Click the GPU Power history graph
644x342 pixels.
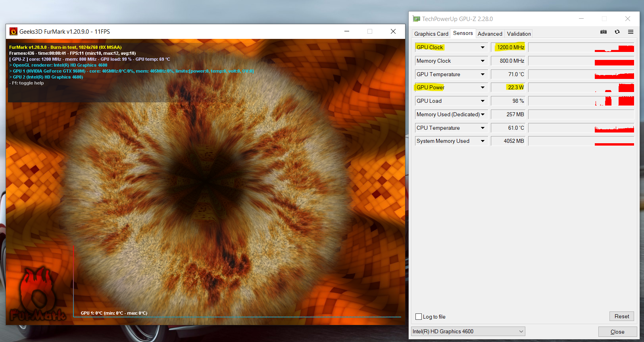[581, 87]
